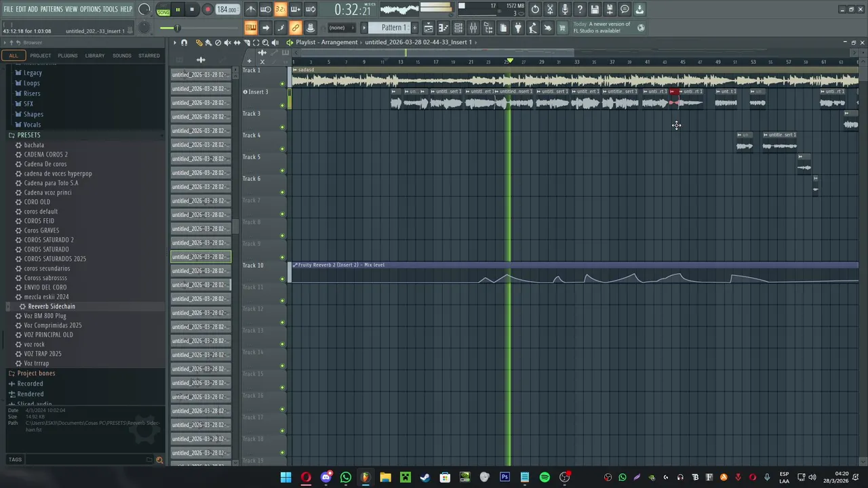Mute Track 3 via green LED
The width and height of the screenshot is (868, 488).
[x=283, y=127]
